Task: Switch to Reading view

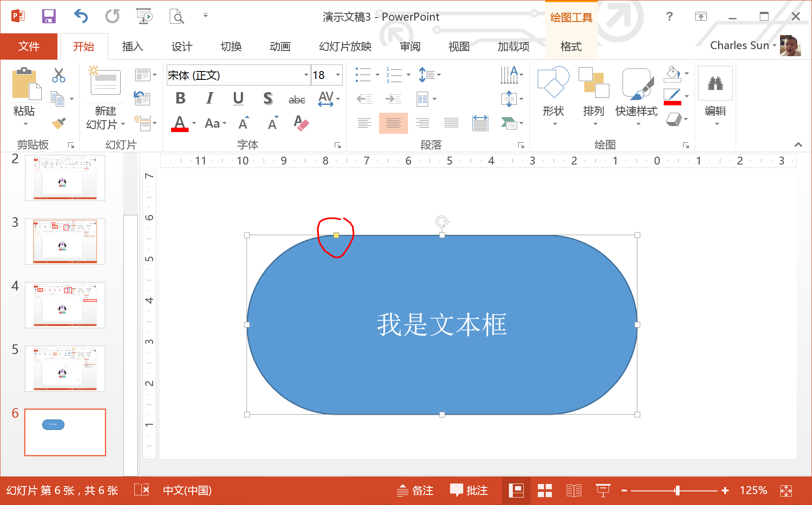Action: pyautogui.click(x=573, y=491)
